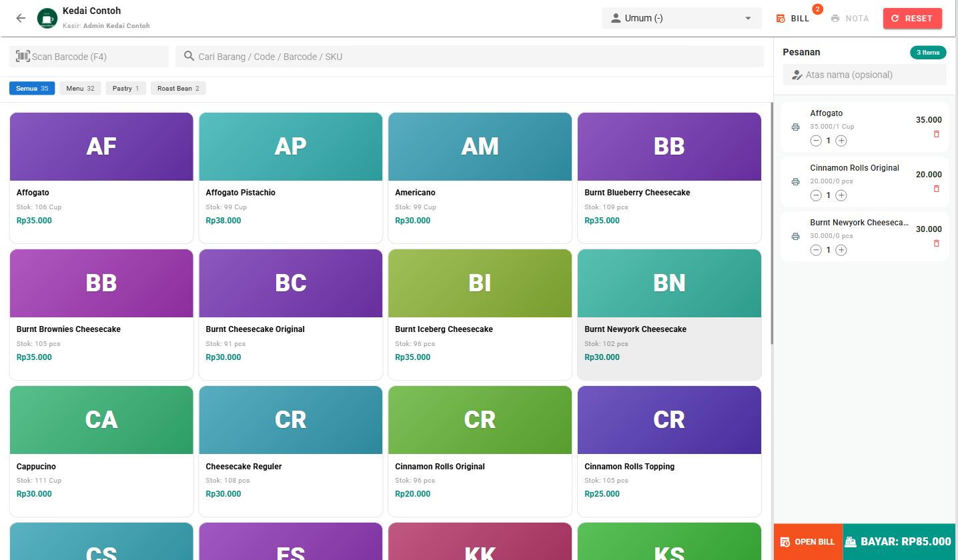Decrease Burnt Newyork Cheesecake quantity
This screenshot has height=560, width=958.
816,250
